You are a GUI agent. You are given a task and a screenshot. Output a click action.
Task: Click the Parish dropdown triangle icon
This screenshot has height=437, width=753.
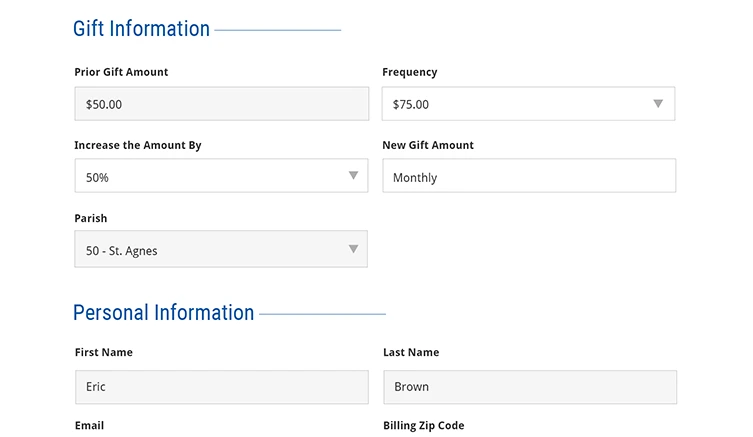[x=353, y=249]
